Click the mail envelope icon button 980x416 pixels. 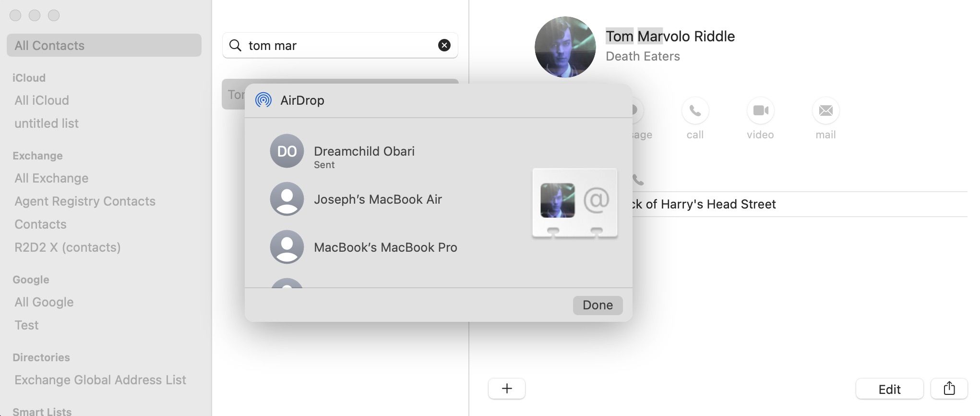tap(825, 110)
